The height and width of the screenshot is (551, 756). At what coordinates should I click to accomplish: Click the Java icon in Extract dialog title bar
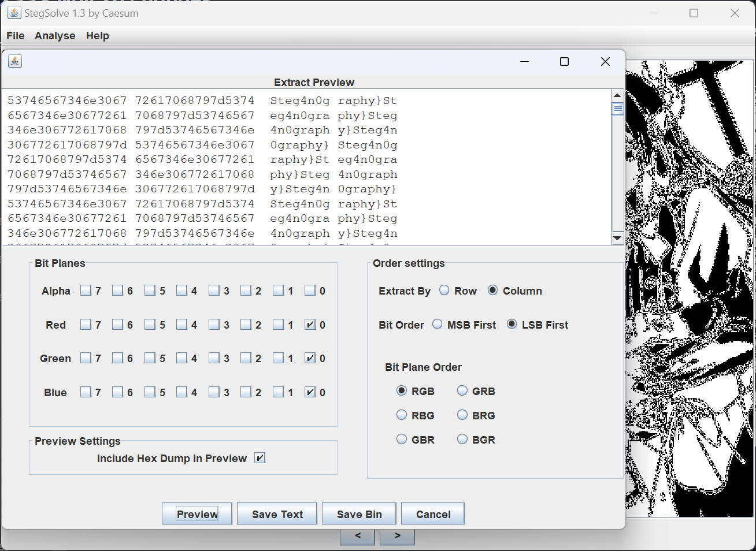click(x=15, y=61)
